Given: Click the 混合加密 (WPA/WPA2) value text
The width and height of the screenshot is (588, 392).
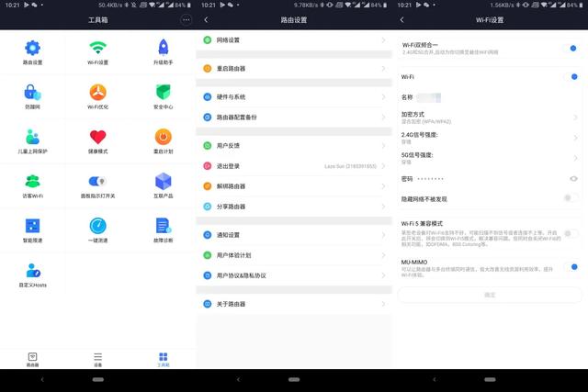Looking at the screenshot, I should click(426, 121).
